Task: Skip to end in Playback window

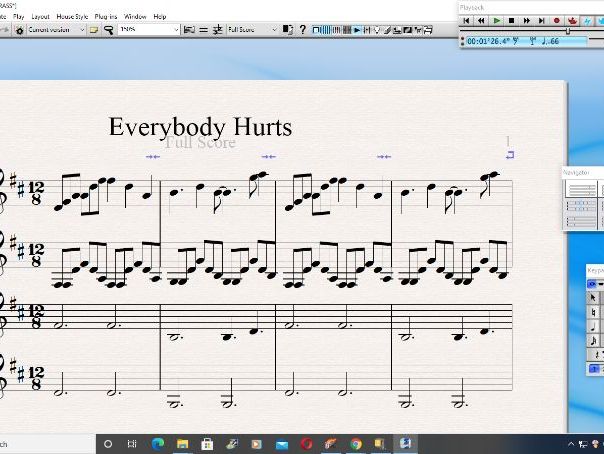Action: point(541,21)
